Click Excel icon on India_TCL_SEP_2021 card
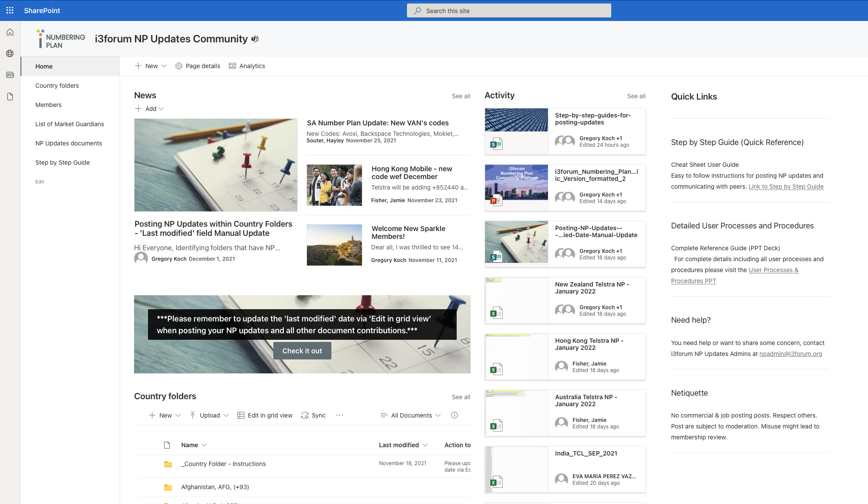Viewport: 868px width, 504px height. point(496,482)
